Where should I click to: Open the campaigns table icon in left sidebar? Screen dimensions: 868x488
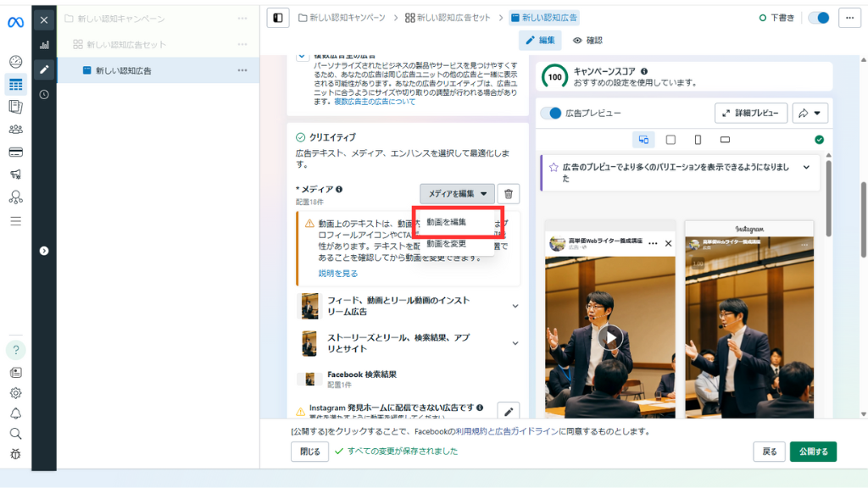point(15,84)
